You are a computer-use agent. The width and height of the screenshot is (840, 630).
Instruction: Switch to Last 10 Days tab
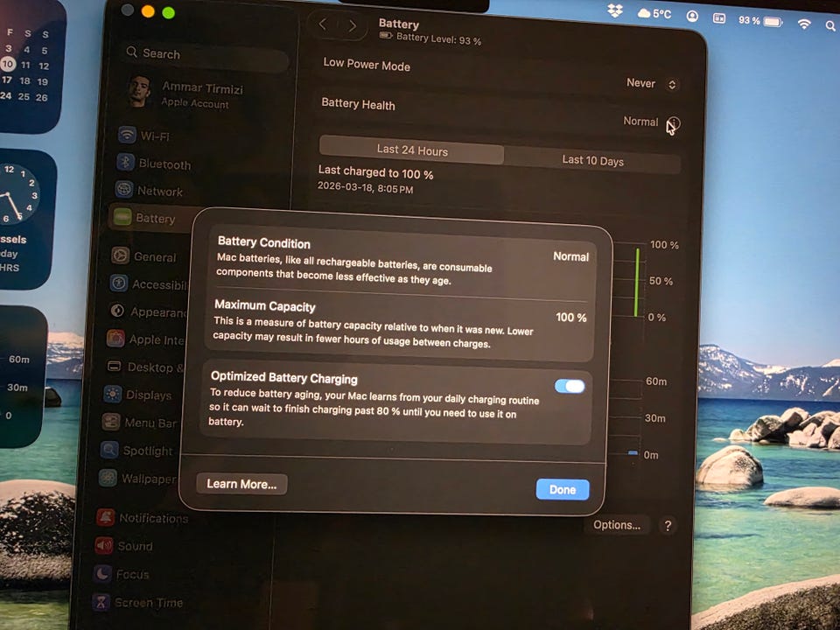[592, 160]
